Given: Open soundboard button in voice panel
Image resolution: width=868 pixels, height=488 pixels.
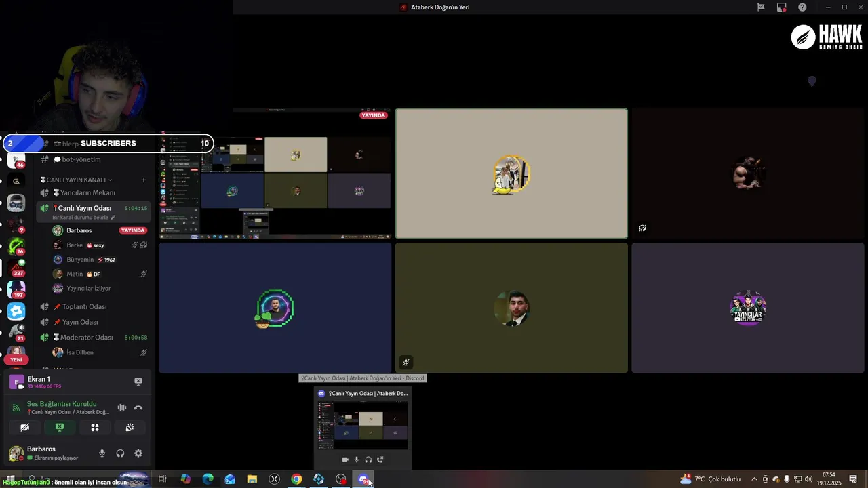Looking at the screenshot, I should pos(130,427).
